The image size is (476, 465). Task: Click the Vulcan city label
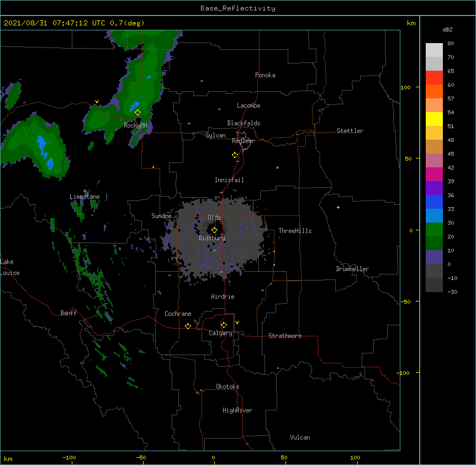point(300,437)
